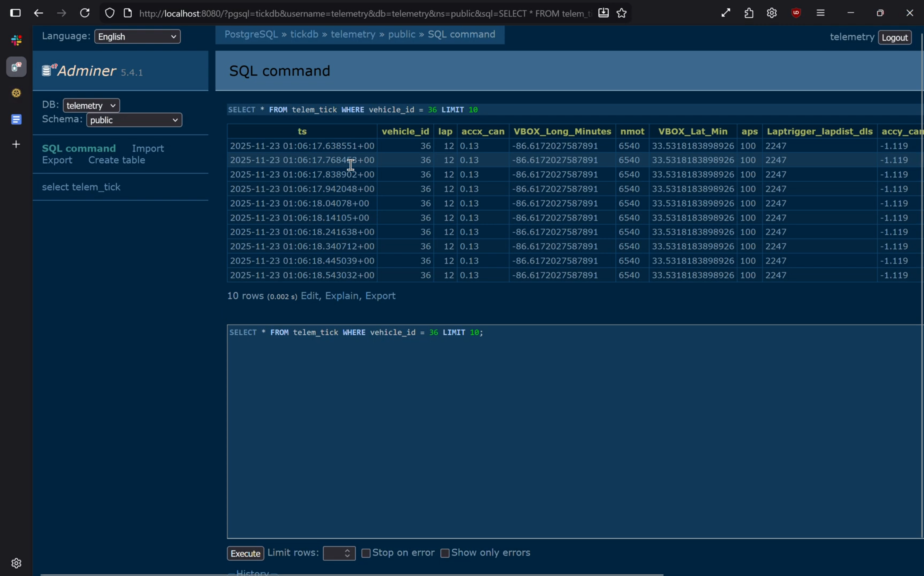
Task: Reload the page with refresh icon
Action: click(84, 13)
